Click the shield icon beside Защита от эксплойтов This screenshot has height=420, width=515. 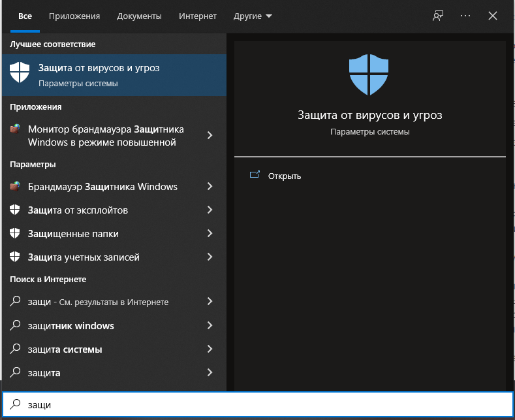[15, 210]
